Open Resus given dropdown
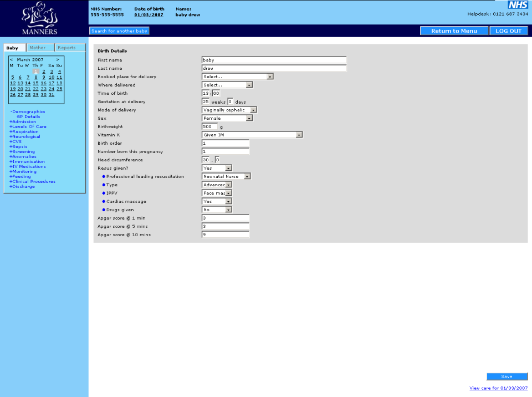Viewport: 532px width, 397px height. tap(217, 168)
